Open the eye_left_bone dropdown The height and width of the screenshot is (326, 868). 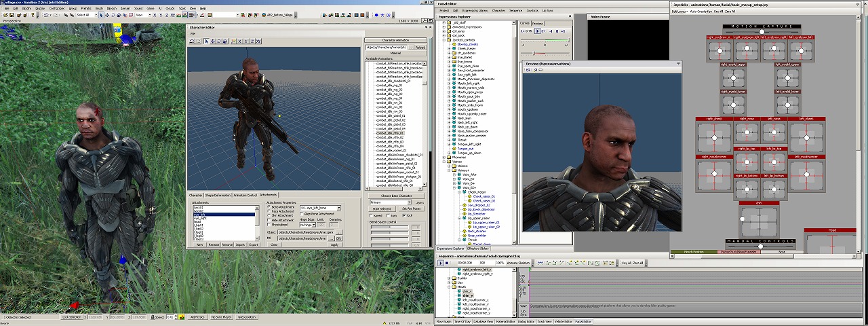point(338,208)
